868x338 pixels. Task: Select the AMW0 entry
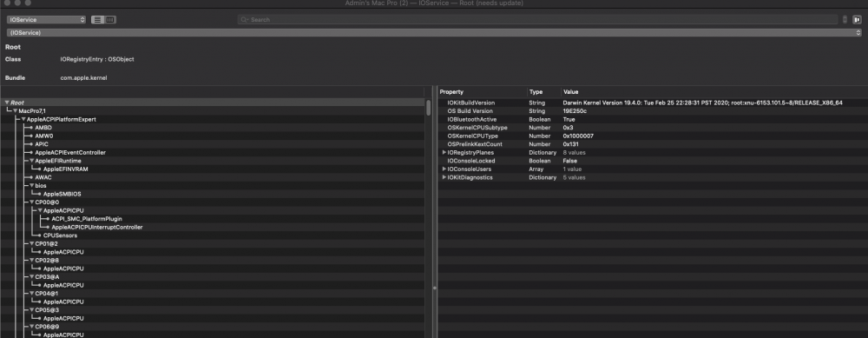coord(43,136)
